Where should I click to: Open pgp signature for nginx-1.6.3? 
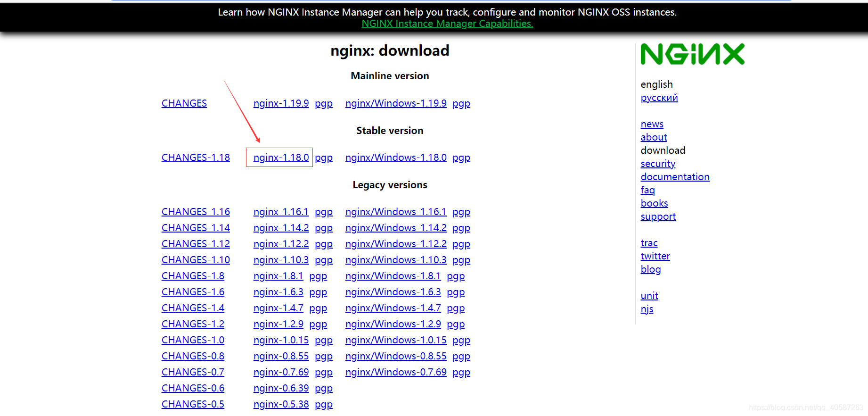(318, 292)
